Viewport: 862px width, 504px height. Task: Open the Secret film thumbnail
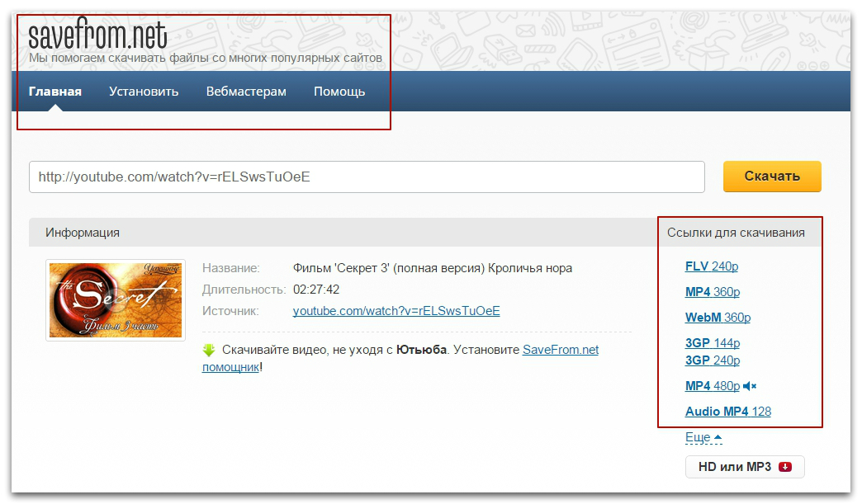coord(116,299)
